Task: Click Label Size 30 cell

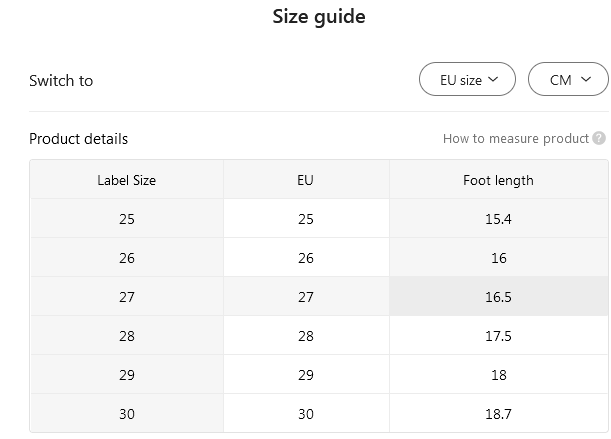Action: tap(127, 414)
